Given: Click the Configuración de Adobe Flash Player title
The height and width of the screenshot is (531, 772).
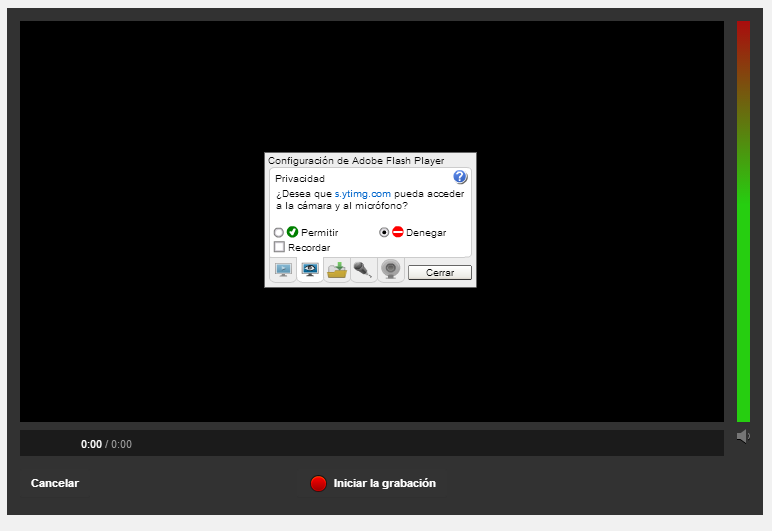Looking at the screenshot, I should pyautogui.click(x=356, y=160).
